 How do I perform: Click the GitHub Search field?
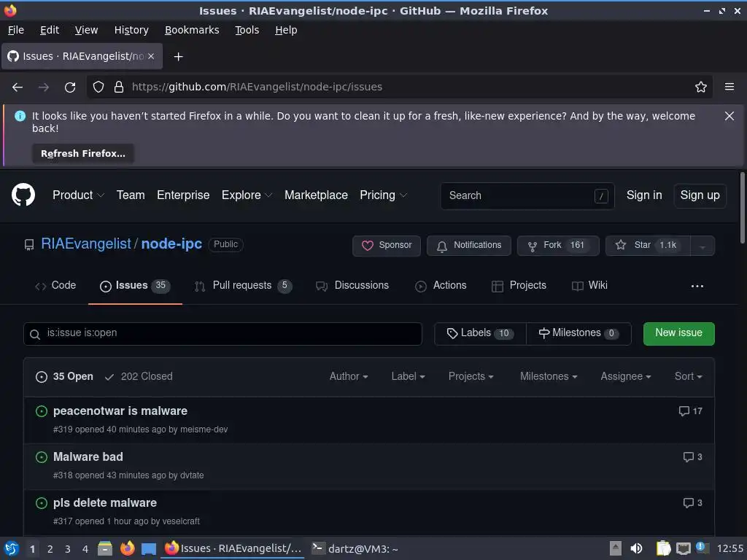coord(527,196)
